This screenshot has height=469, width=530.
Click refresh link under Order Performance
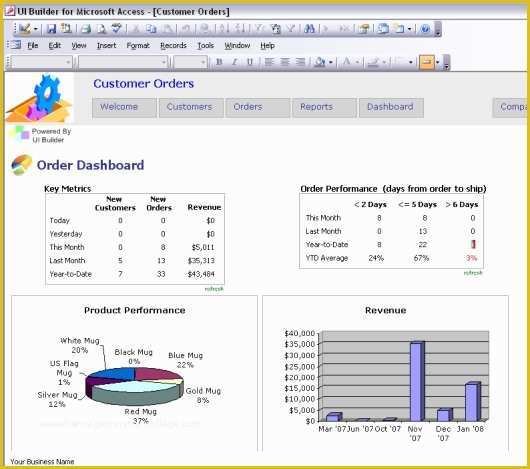point(473,273)
